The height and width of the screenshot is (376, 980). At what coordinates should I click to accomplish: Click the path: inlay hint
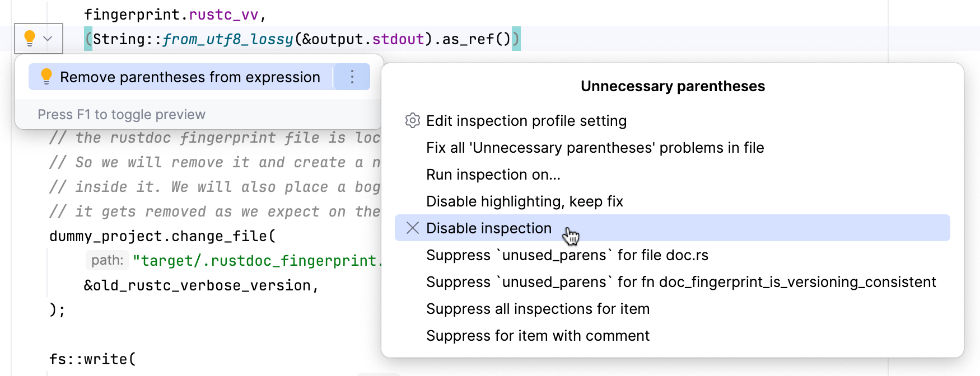pyautogui.click(x=107, y=260)
